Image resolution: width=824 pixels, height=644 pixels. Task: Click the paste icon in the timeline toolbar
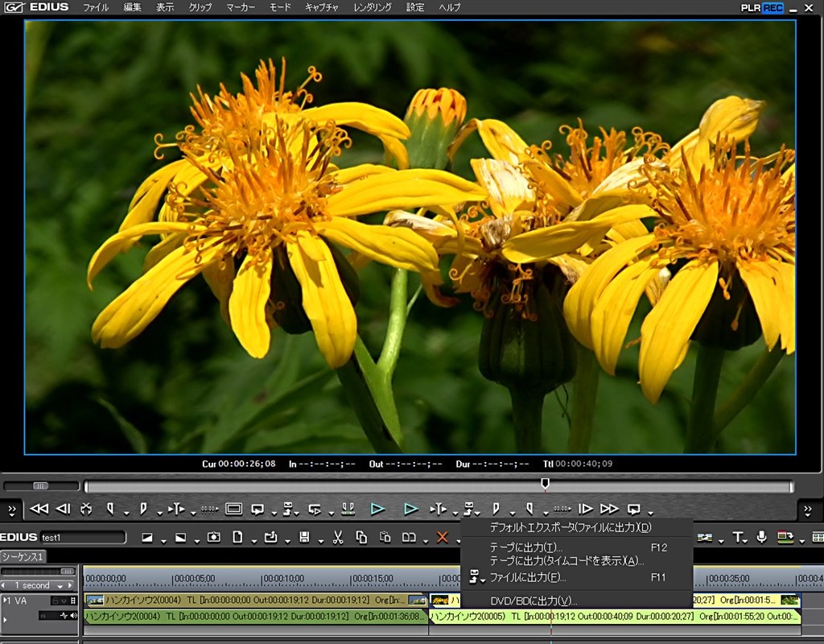click(x=385, y=537)
